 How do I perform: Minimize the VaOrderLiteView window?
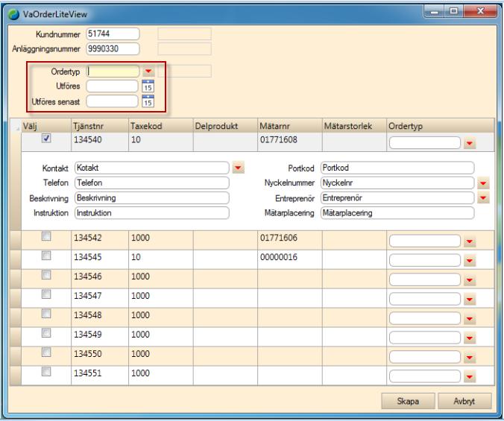[x=435, y=11]
